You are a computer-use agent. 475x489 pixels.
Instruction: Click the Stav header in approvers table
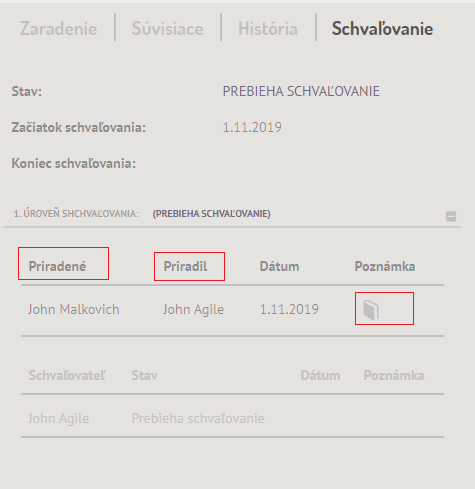coord(145,375)
